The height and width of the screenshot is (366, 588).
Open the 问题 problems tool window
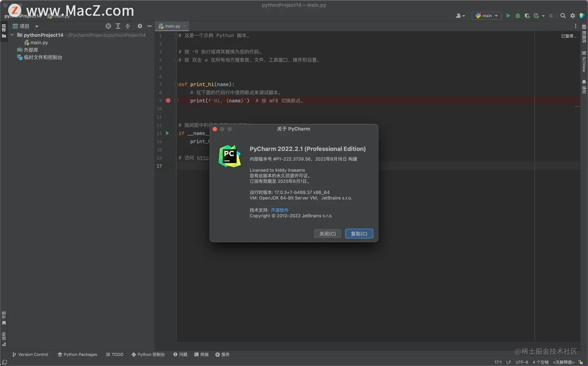180,354
